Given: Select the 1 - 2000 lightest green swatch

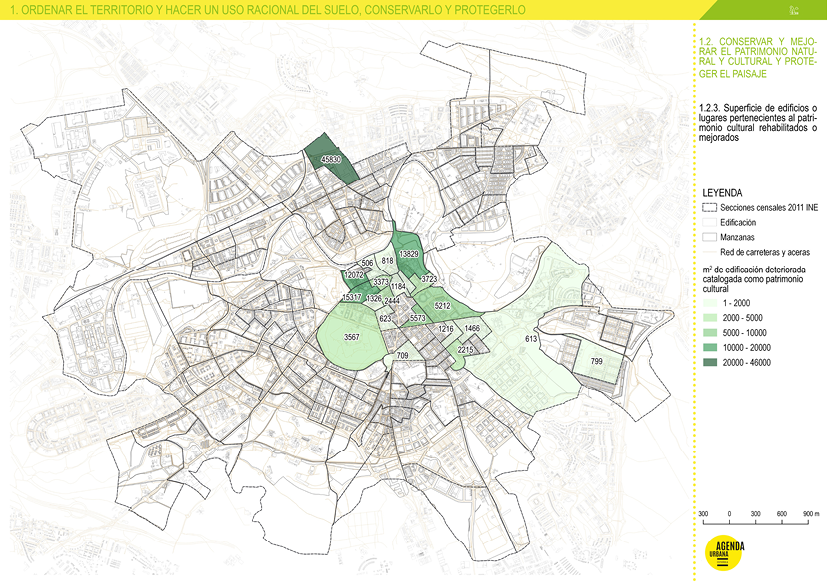Looking at the screenshot, I should tap(712, 301).
